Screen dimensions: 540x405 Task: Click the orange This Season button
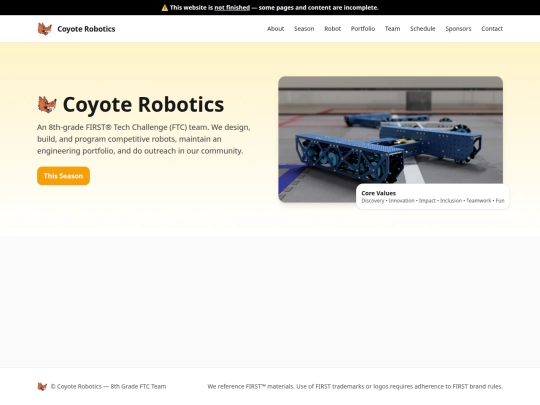[63, 176]
